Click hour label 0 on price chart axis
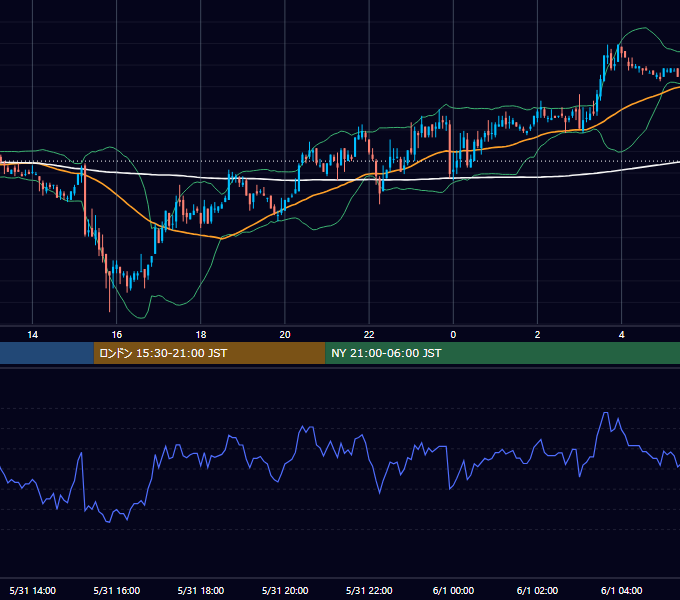Screen dimensions: 680x600 453,335
